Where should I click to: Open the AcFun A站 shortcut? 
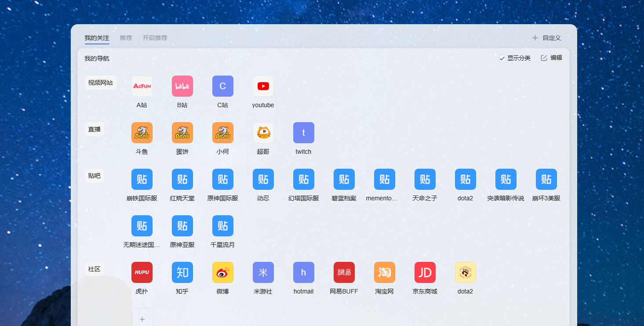(x=142, y=86)
